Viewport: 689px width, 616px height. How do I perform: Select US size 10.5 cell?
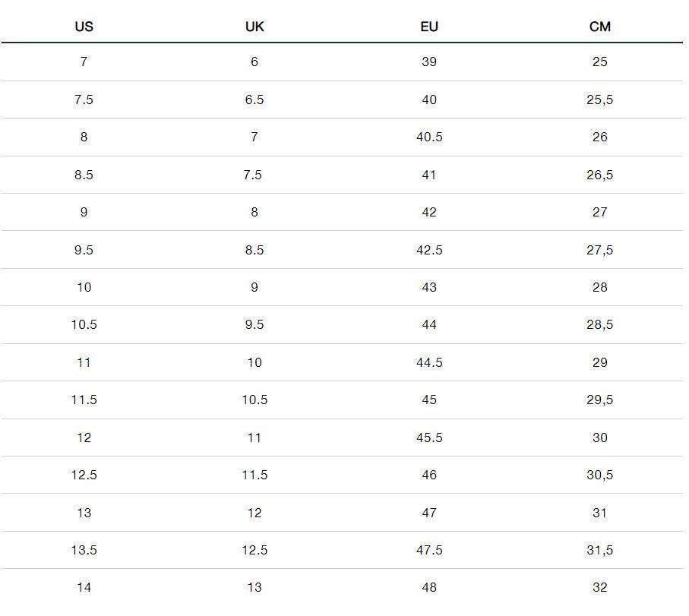(84, 324)
